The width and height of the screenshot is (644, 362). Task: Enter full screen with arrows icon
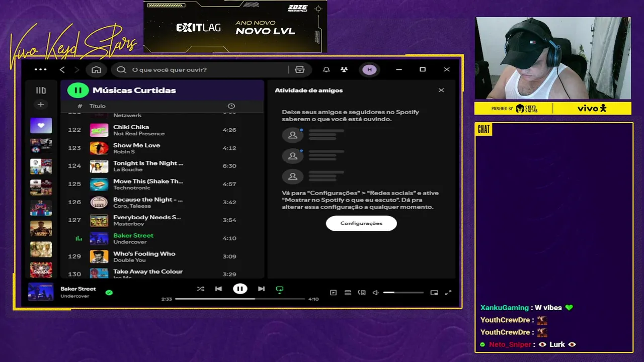click(x=448, y=293)
